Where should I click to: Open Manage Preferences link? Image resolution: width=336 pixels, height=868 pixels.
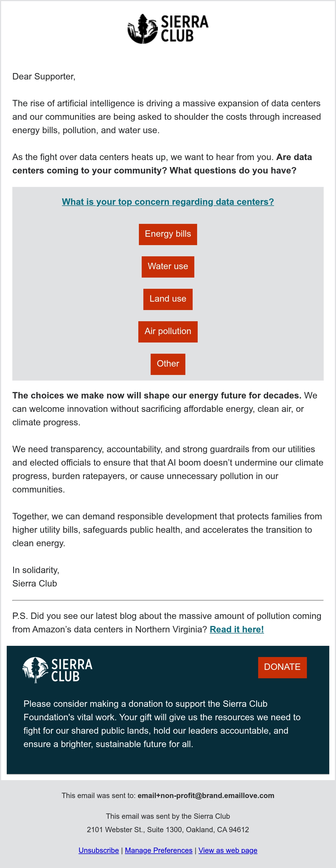(159, 850)
